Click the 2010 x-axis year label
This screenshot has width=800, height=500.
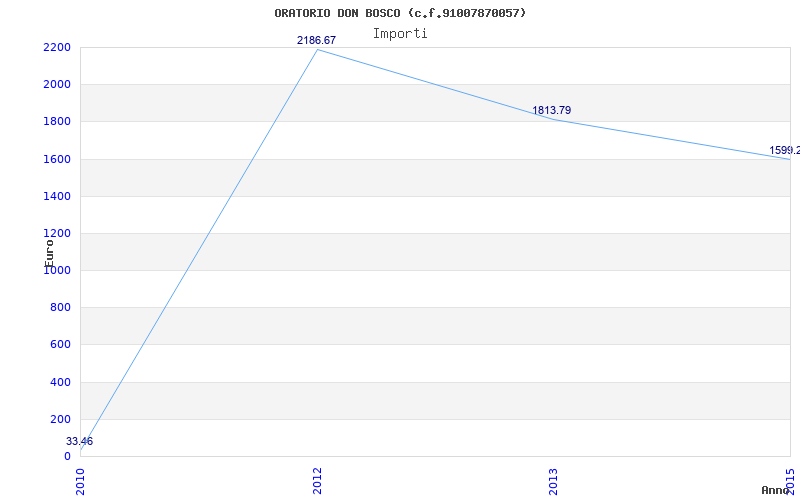[80, 481]
